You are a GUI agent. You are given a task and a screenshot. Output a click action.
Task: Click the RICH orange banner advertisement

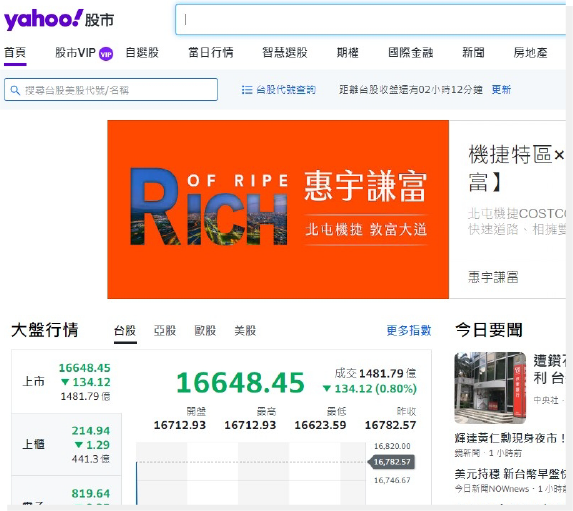[x=278, y=209]
